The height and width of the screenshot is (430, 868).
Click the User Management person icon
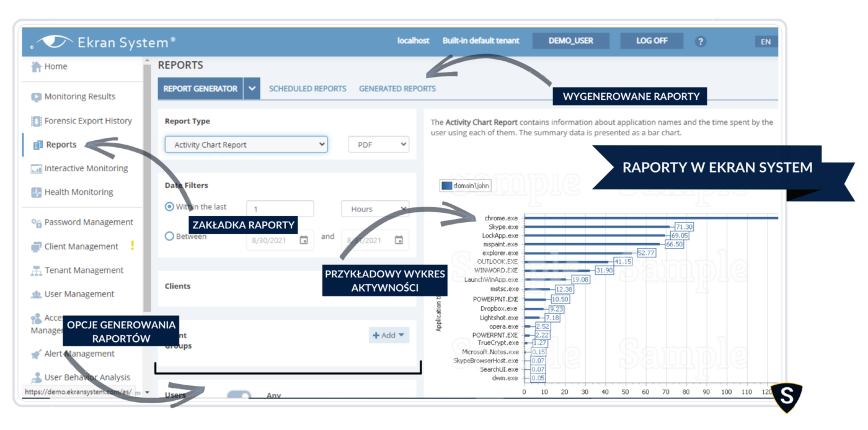pos(36,294)
